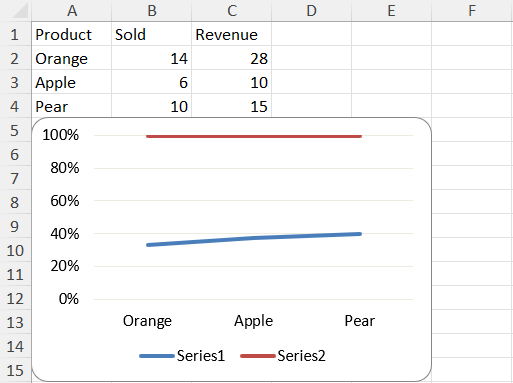Click the 100% axis label
Viewport: 513px width, 383px height.
61,135
